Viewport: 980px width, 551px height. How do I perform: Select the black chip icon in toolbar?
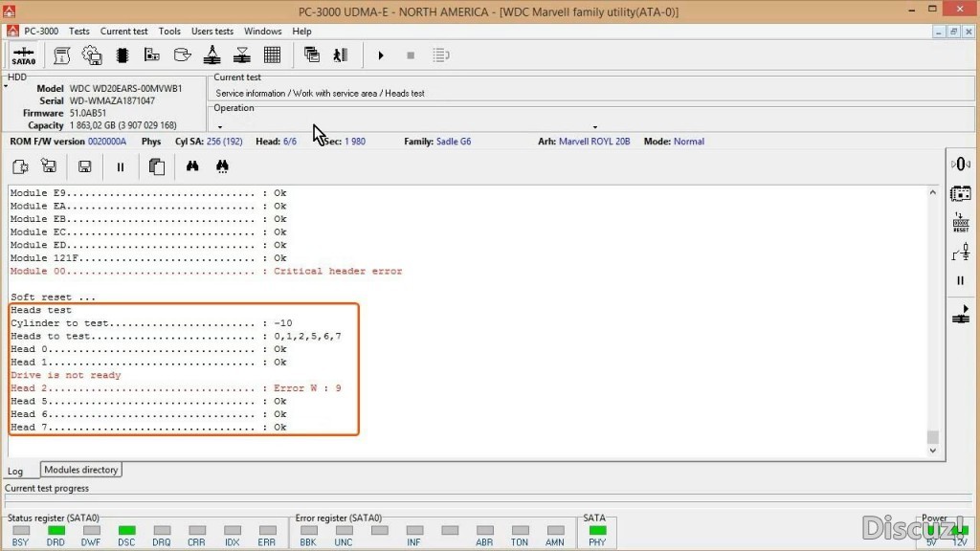(122, 55)
